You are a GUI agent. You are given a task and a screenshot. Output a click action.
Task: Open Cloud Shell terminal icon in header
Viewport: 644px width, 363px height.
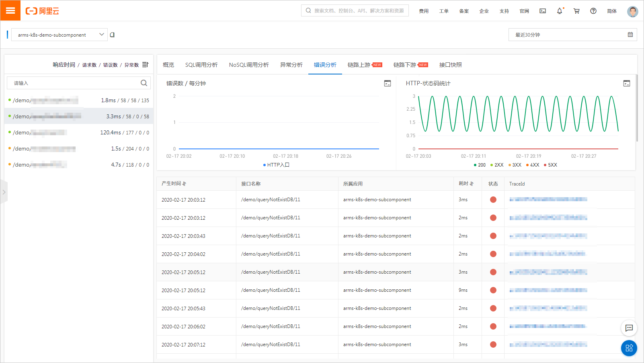coord(543,11)
